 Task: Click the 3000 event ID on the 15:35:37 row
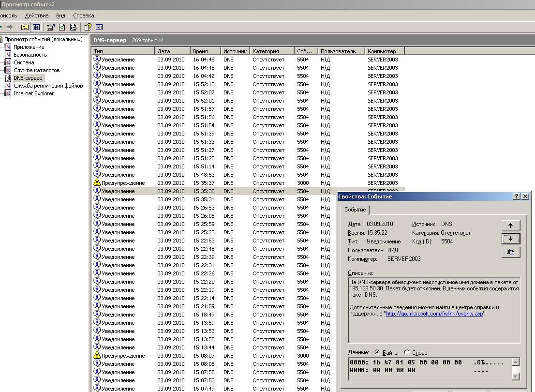(303, 183)
